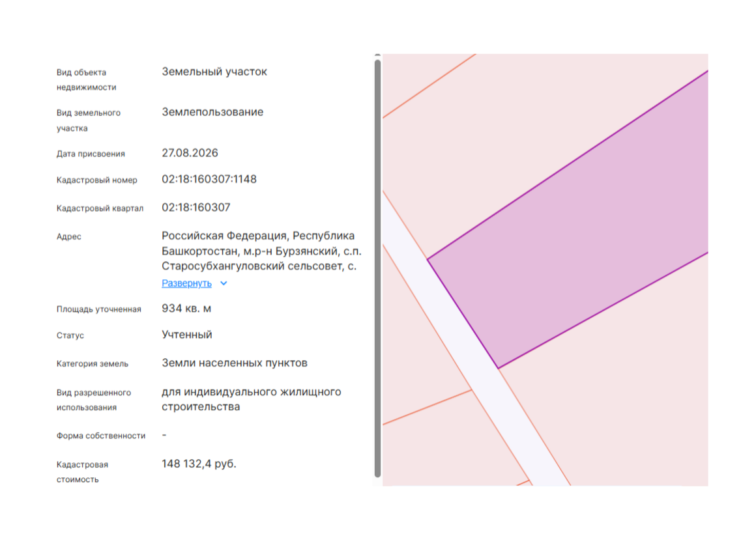Click the Форма собственности label
The height and width of the screenshot is (534, 756).
click(x=101, y=436)
